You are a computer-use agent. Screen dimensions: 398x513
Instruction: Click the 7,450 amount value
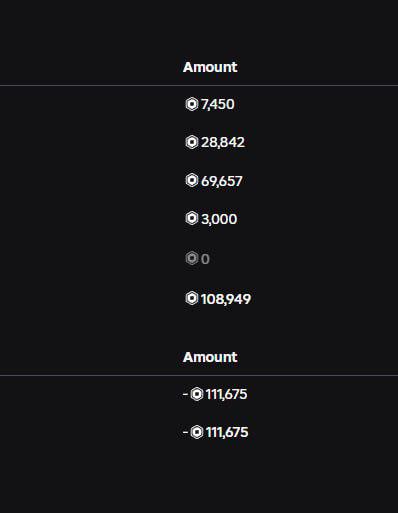tap(218, 104)
